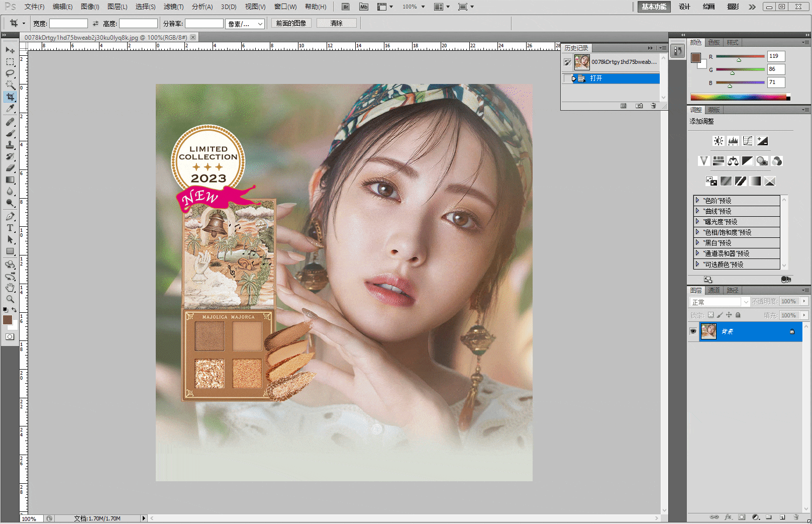Open the Pen tool
The height and width of the screenshot is (524, 812).
tap(10, 217)
